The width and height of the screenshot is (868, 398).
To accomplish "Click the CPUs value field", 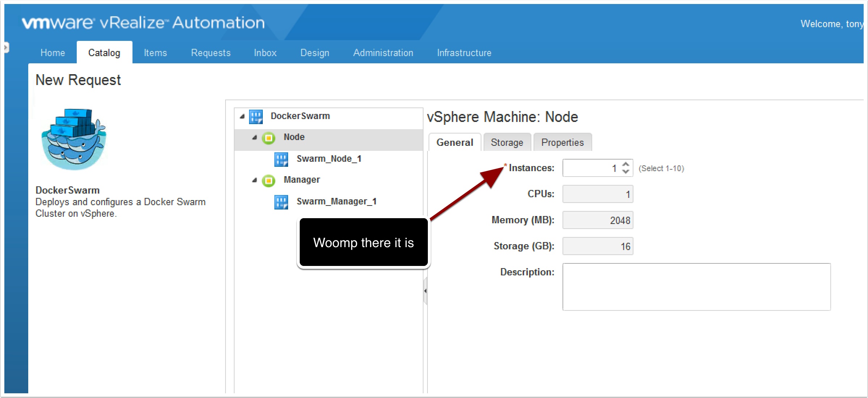I will [598, 194].
